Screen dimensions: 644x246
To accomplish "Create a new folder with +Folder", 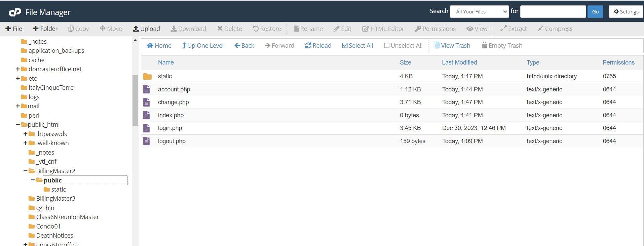I will tap(45, 29).
